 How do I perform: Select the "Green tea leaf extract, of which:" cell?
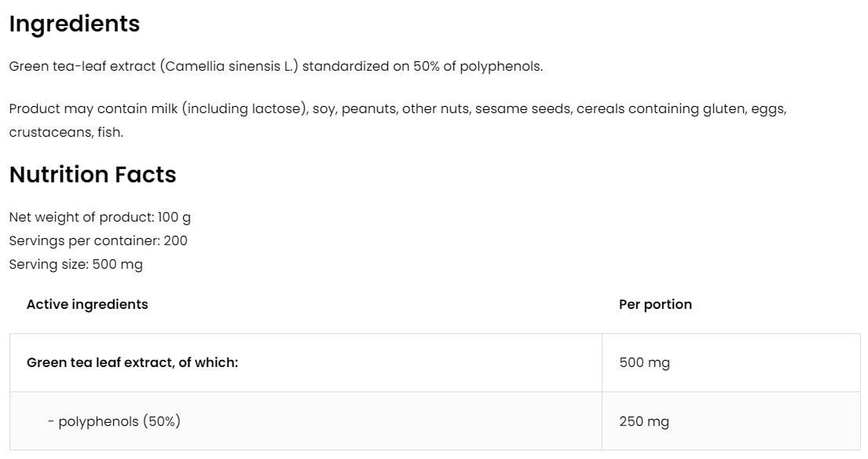pos(132,362)
